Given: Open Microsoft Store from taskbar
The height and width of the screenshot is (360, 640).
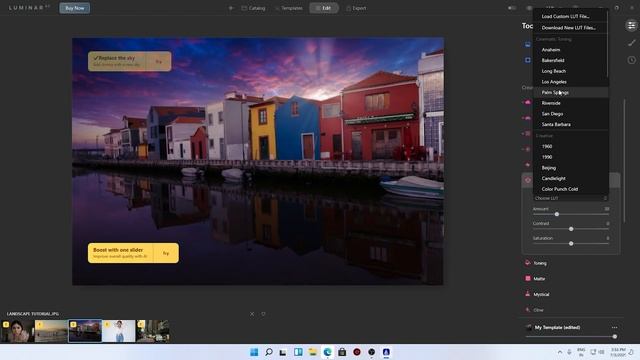Looking at the screenshot, I should tap(342, 352).
